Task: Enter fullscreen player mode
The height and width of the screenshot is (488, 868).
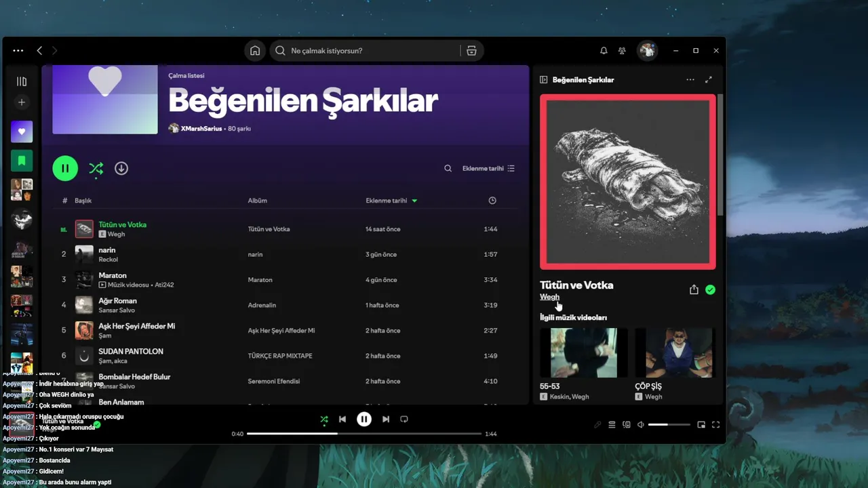Action: point(716,425)
